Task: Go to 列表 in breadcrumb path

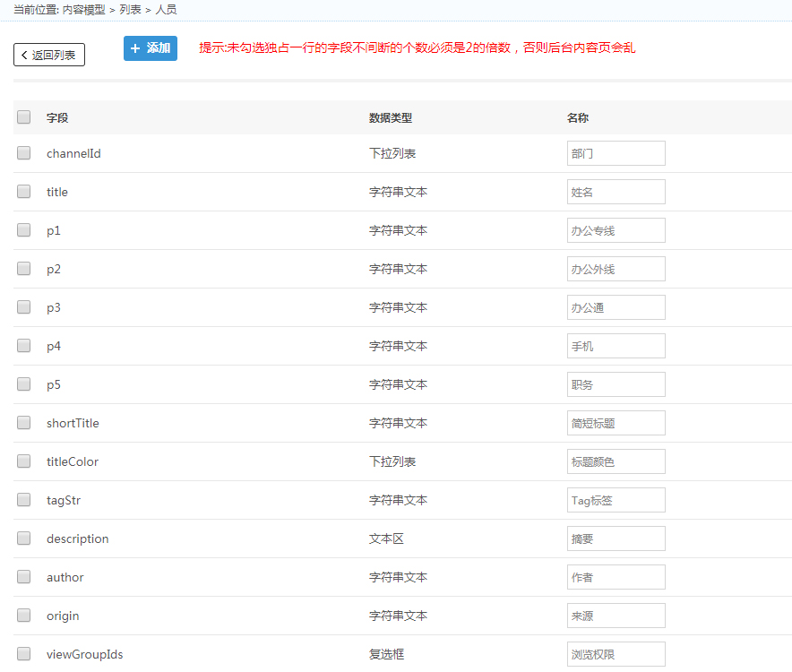Action: coord(130,9)
